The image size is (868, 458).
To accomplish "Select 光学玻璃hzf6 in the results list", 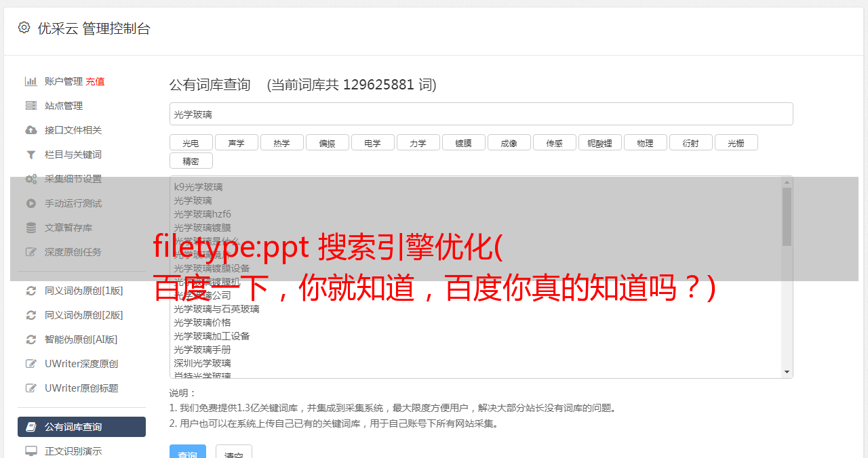I will tap(202, 214).
